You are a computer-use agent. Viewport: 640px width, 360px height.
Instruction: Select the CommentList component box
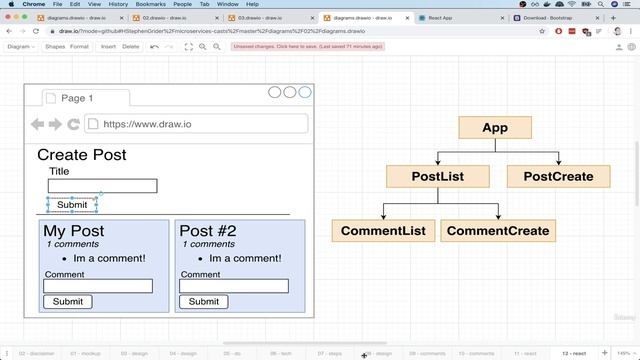coord(383,231)
